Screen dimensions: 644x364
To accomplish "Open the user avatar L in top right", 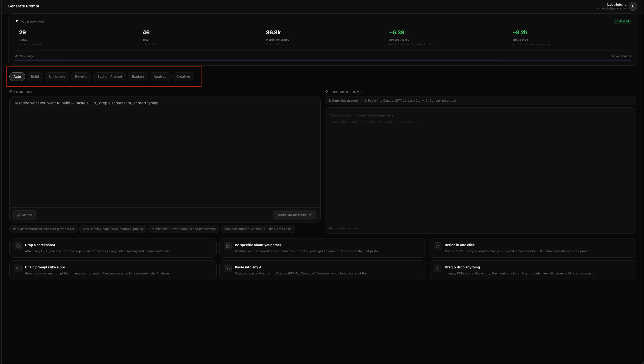I will (633, 6).
